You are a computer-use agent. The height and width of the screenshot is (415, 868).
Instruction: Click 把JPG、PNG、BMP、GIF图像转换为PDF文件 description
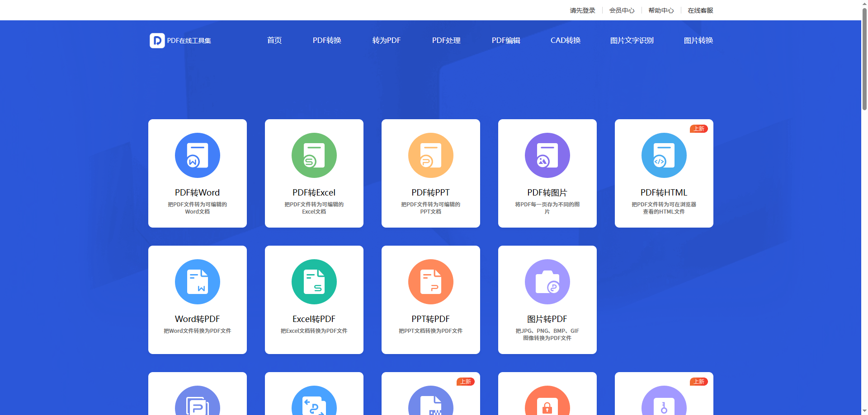(547, 334)
